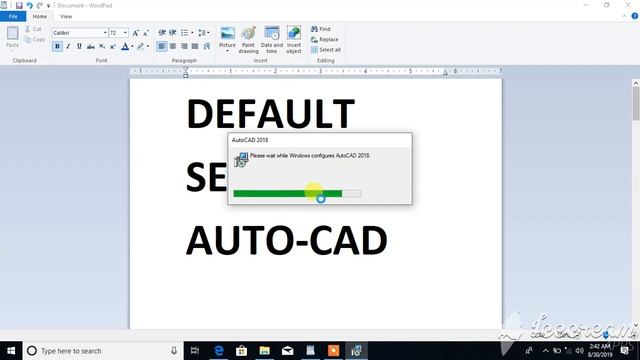Redo the last undone action
This screenshot has height=360, width=640.
[40, 5]
